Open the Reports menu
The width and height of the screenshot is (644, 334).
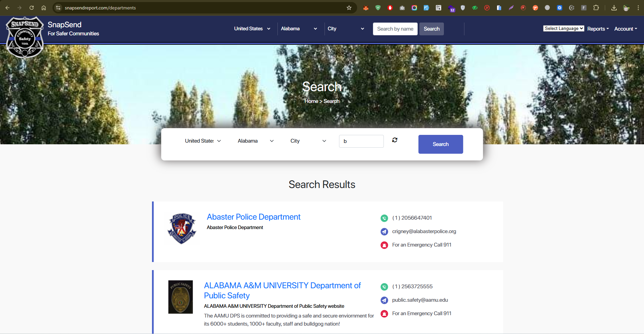(x=598, y=29)
